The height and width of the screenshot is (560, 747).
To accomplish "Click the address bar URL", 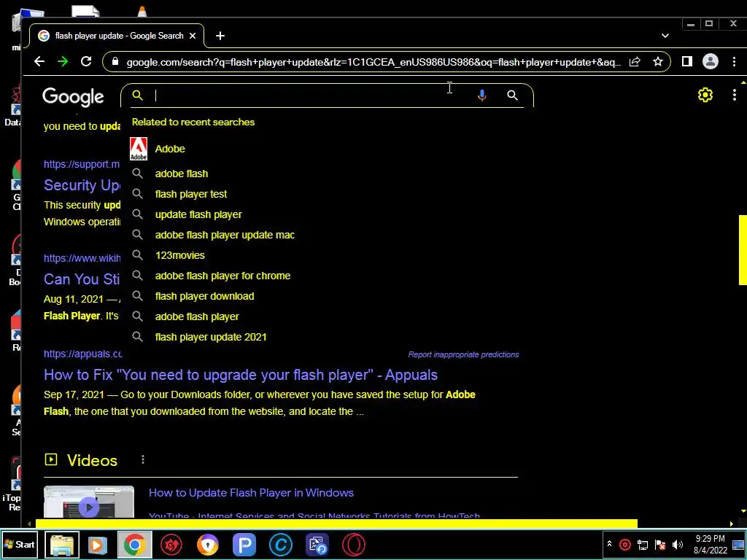I will tap(373, 63).
